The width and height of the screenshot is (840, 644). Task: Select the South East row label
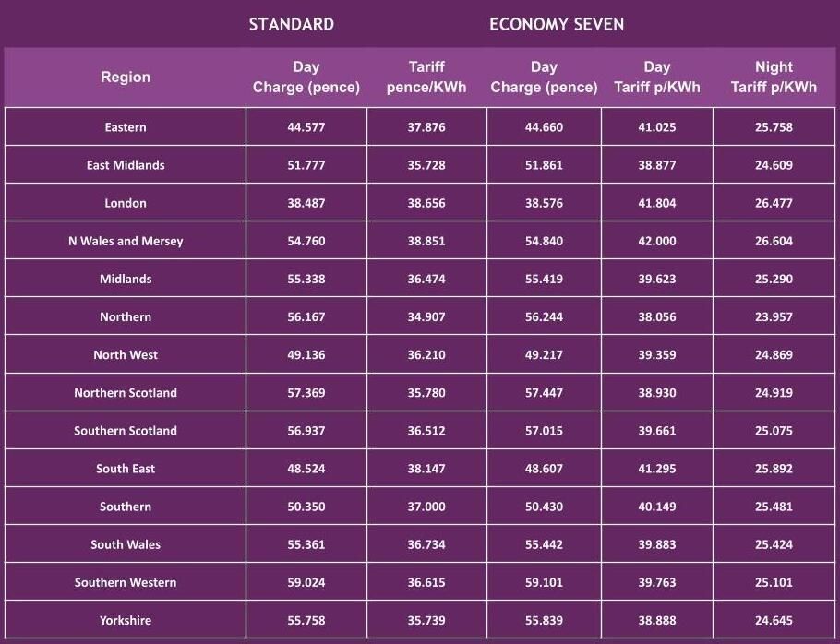click(x=126, y=469)
